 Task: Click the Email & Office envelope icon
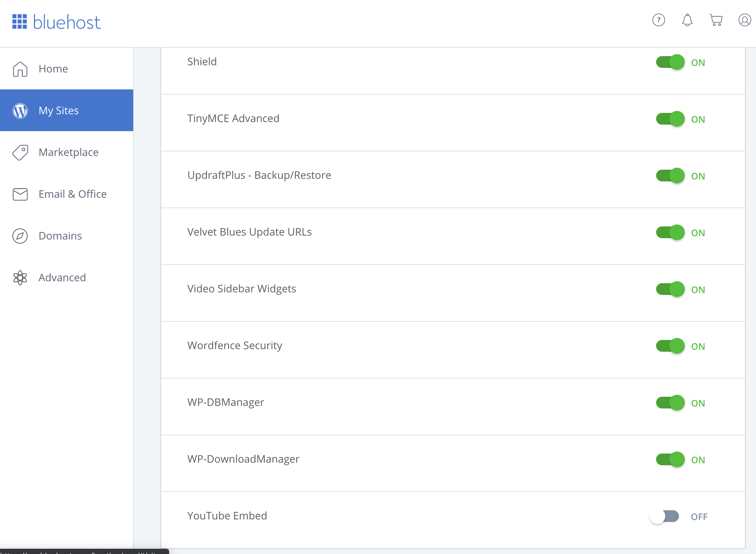pyautogui.click(x=20, y=194)
